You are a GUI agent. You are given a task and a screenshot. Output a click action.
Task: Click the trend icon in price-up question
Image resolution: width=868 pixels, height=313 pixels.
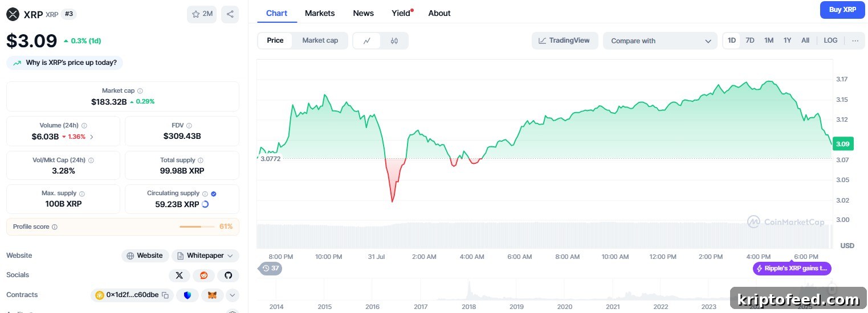(17, 63)
